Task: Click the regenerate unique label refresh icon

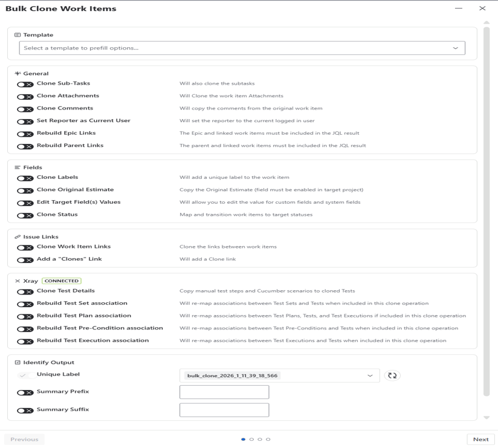Action: 392,375
